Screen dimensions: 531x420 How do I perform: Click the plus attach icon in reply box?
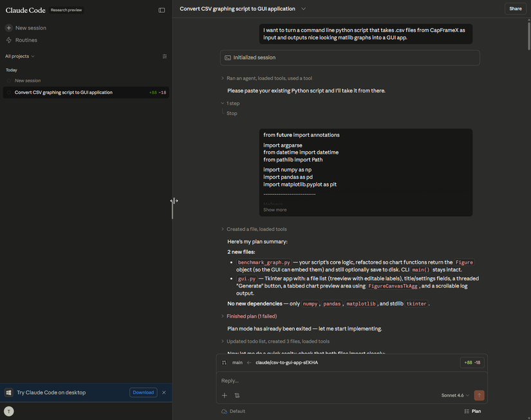(x=225, y=396)
